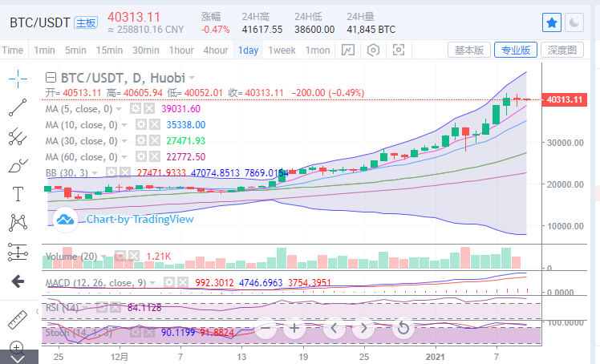Open settings for RSI indicator
Image resolution: width=600 pixels, height=364 pixels.
[101, 307]
